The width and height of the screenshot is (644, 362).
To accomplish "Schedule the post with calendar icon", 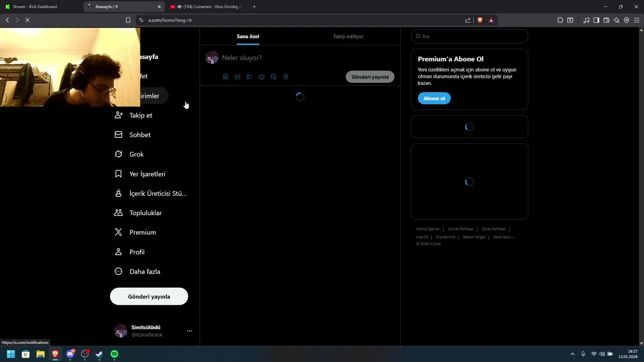I will click(x=274, y=77).
